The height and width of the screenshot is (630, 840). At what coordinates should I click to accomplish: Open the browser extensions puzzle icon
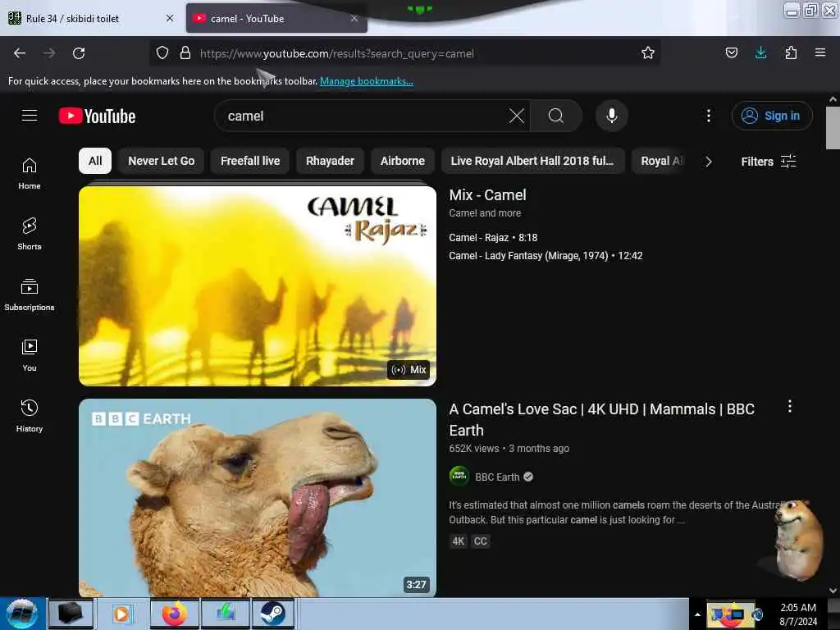[x=791, y=53]
